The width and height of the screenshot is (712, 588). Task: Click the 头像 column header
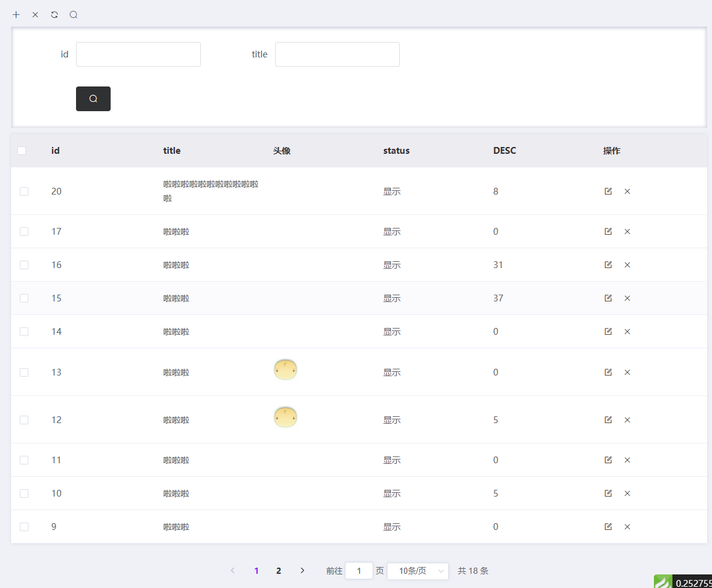point(282,151)
